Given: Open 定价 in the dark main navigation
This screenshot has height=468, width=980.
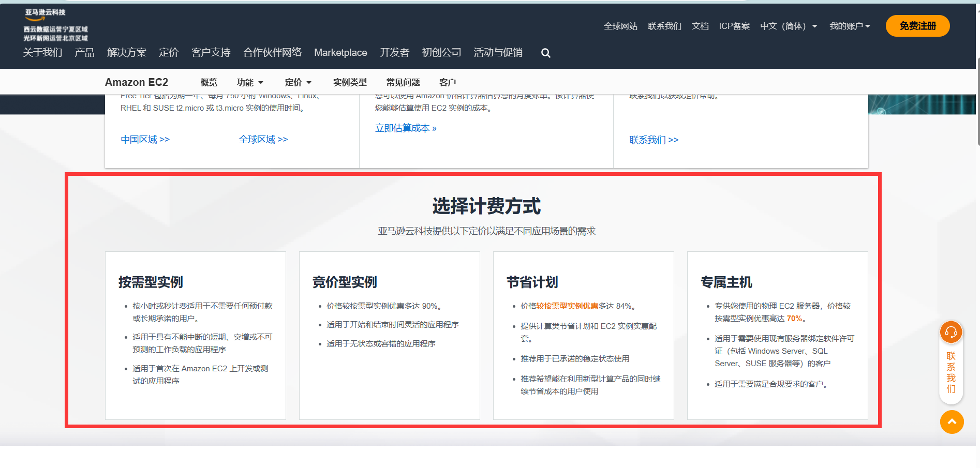Looking at the screenshot, I should point(169,52).
